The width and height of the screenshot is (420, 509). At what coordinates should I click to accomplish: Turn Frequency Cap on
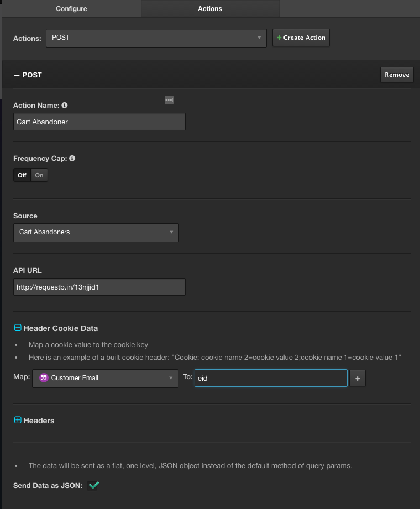pos(39,175)
